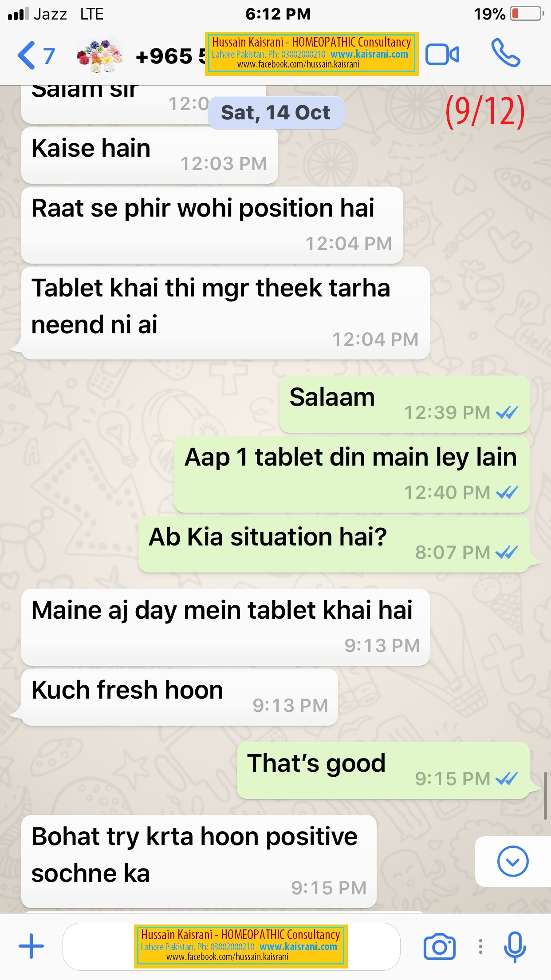Select the 'Sat, 14 Oct' date label

coord(276,113)
